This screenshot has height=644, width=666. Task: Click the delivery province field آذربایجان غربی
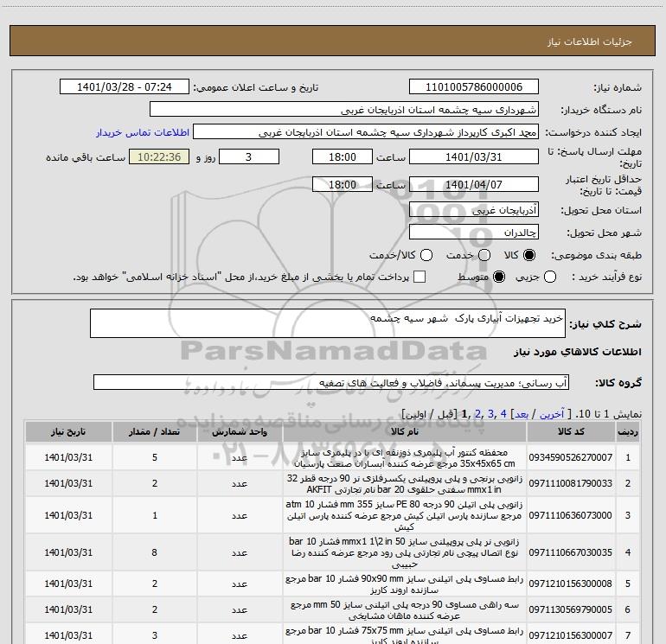[474, 209]
